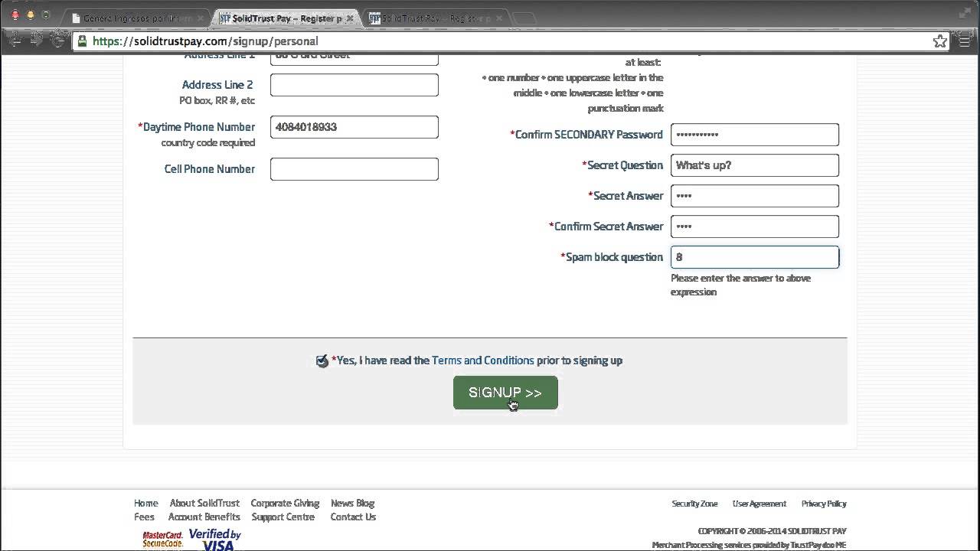Click the browser forward arrow
The height and width of the screenshot is (551, 980).
tap(35, 41)
